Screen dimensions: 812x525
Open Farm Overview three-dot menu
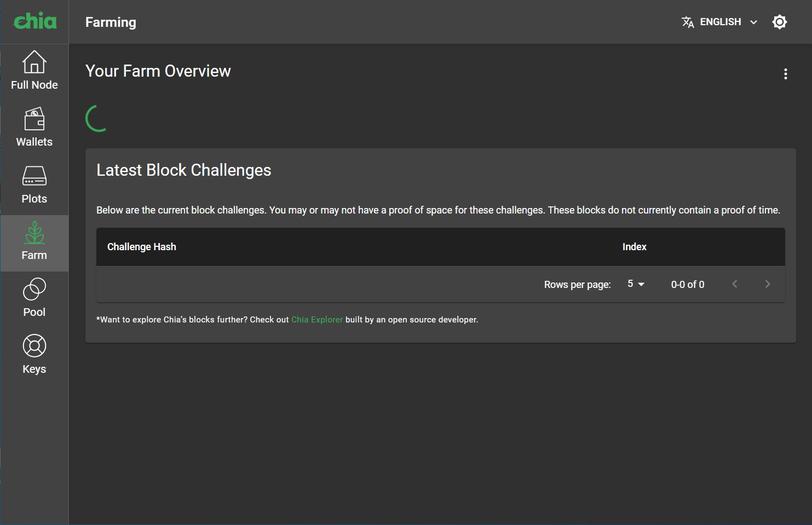785,74
